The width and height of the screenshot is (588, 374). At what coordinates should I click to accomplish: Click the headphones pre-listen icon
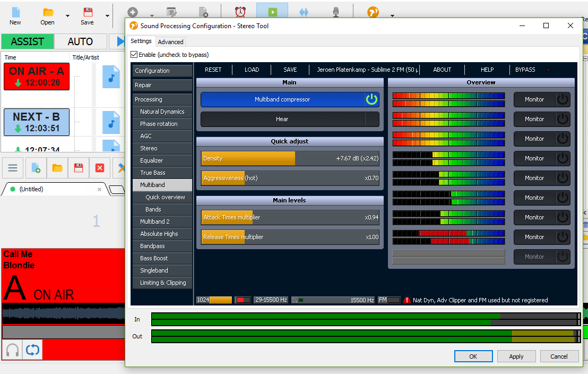(12, 350)
